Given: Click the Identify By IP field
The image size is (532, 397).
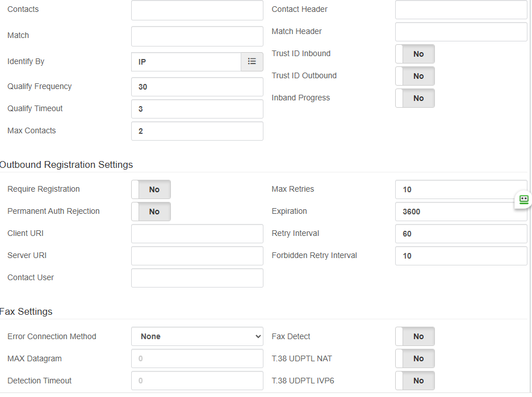Looking at the screenshot, I should click(x=186, y=62).
